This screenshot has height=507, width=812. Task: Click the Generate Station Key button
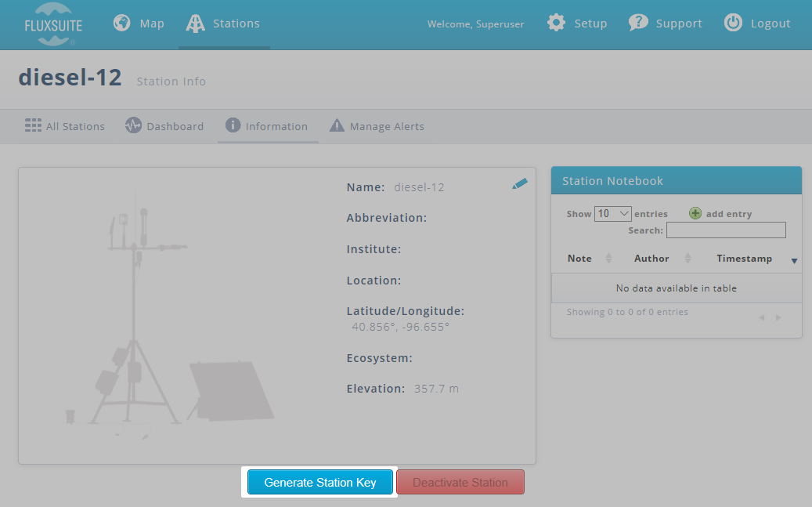(x=319, y=483)
